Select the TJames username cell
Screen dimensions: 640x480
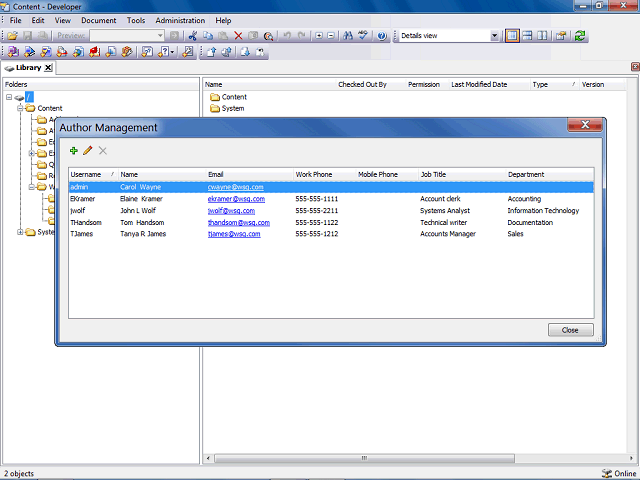tap(82, 234)
